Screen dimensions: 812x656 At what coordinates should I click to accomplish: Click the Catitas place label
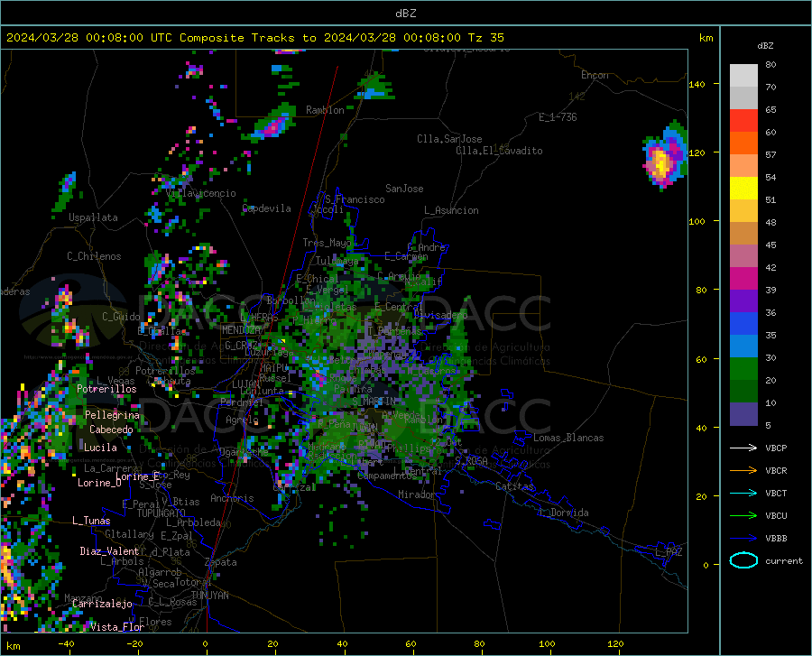pos(514,486)
